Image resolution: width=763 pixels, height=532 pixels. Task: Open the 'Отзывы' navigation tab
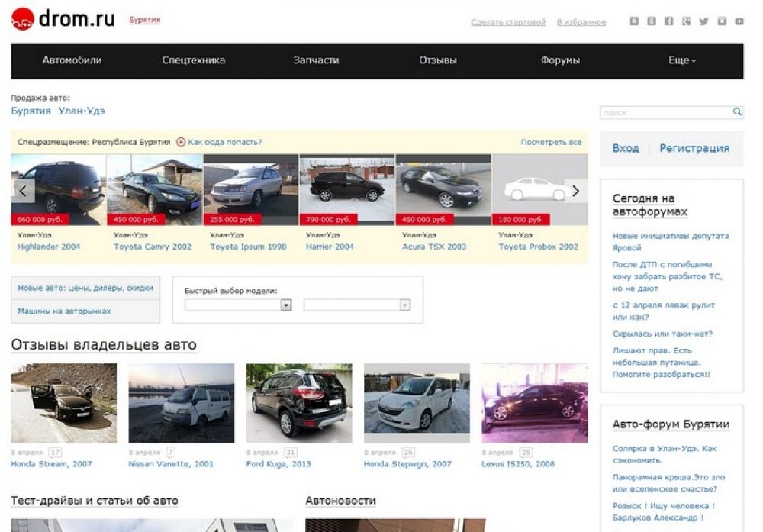(438, 60)
